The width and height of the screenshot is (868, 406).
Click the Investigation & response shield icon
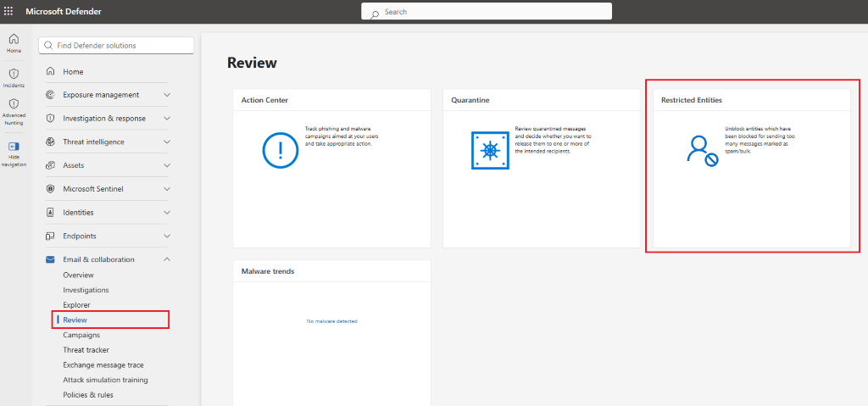pyautogui.click(x=50, y=119)
